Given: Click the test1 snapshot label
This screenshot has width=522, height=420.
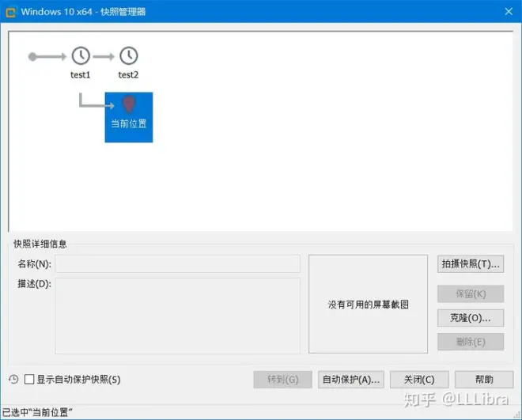Looking at the screenshot, I should [80, 75].
